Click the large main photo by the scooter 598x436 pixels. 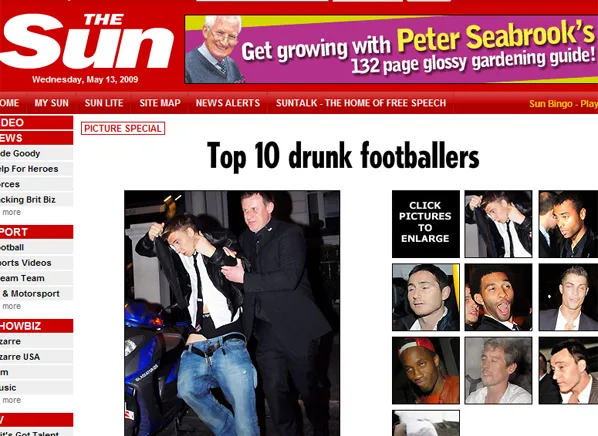(x=232, y=313)
